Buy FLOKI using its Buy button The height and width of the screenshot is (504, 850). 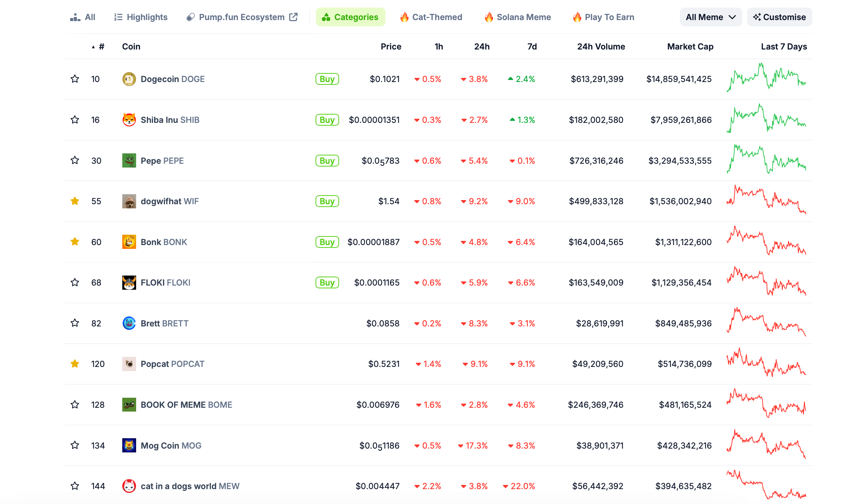click(327, 282)
